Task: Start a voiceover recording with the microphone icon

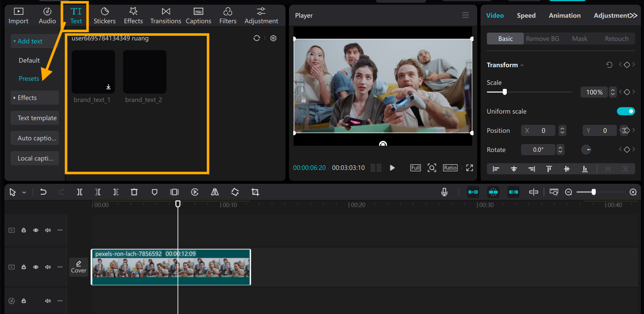Action: pos(444,192)
